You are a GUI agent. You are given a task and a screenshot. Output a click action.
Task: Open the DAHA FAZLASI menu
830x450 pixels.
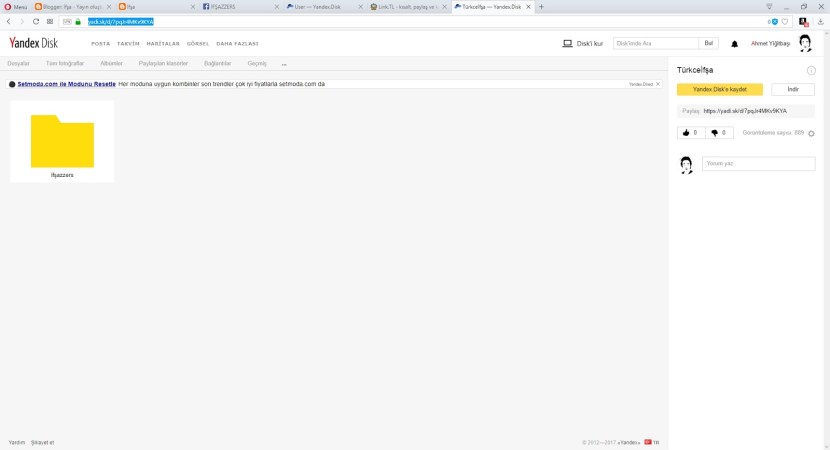(x=237, y=44)
